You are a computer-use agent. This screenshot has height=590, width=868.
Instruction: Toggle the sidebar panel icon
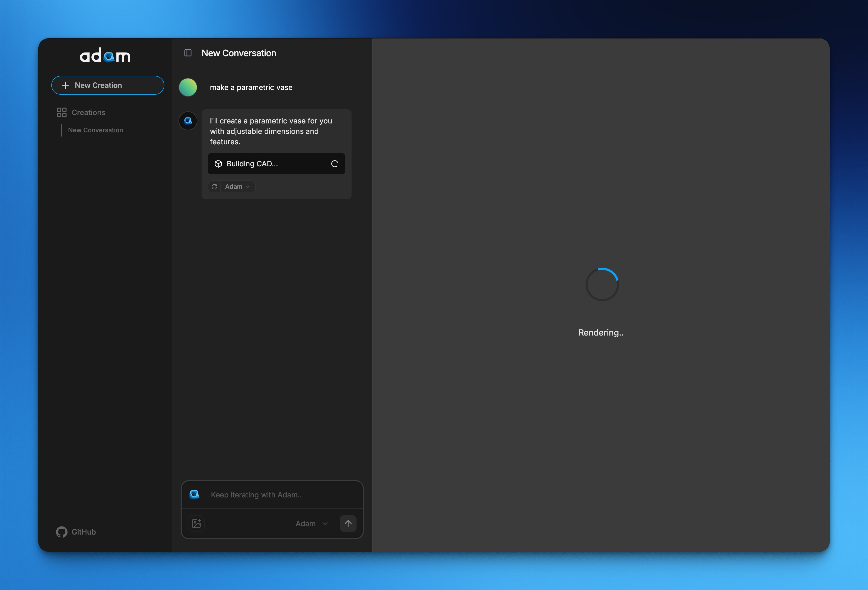[188, 53]
